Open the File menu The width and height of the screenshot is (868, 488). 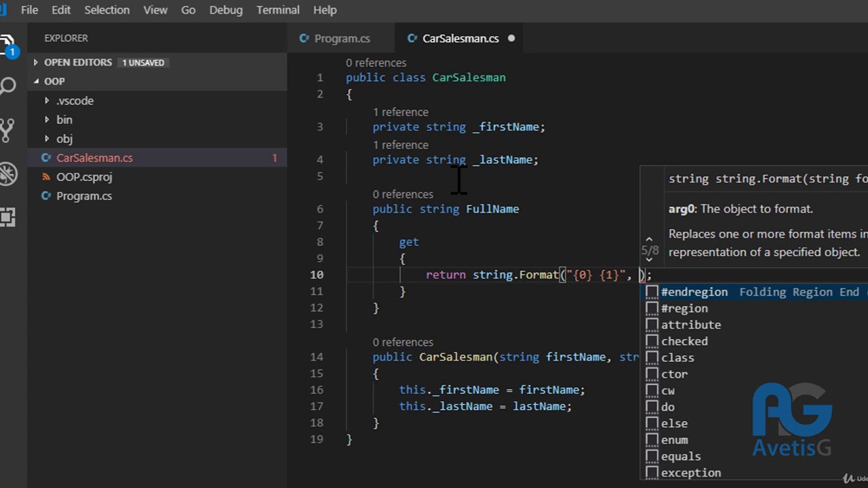[x=29, y=10]
